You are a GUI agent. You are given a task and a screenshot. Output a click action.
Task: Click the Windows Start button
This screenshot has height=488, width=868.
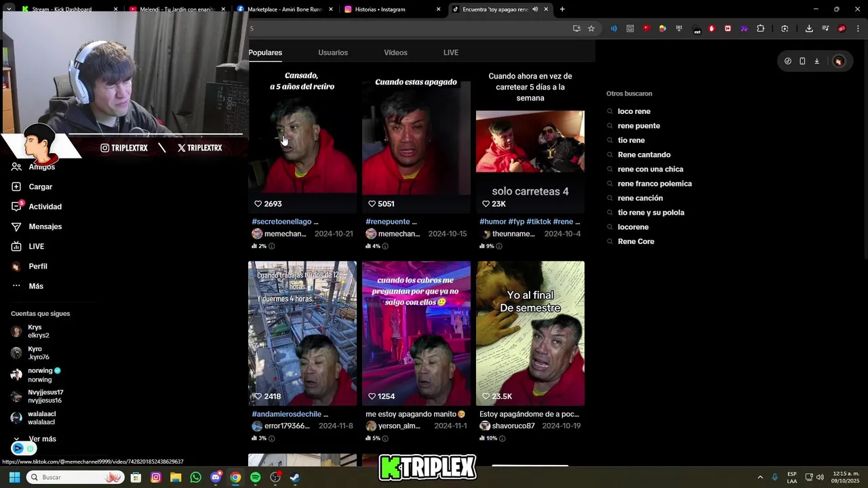(x=14, y=477)
